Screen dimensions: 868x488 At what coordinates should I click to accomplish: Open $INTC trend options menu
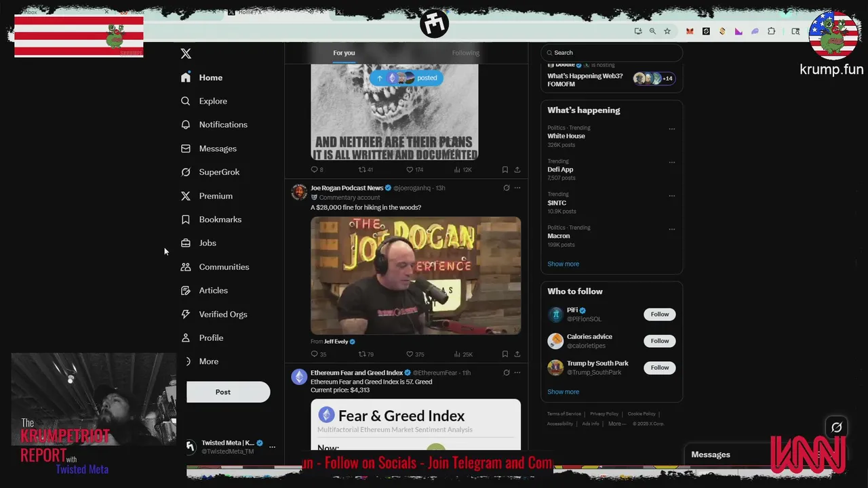(x=672, y=196)
